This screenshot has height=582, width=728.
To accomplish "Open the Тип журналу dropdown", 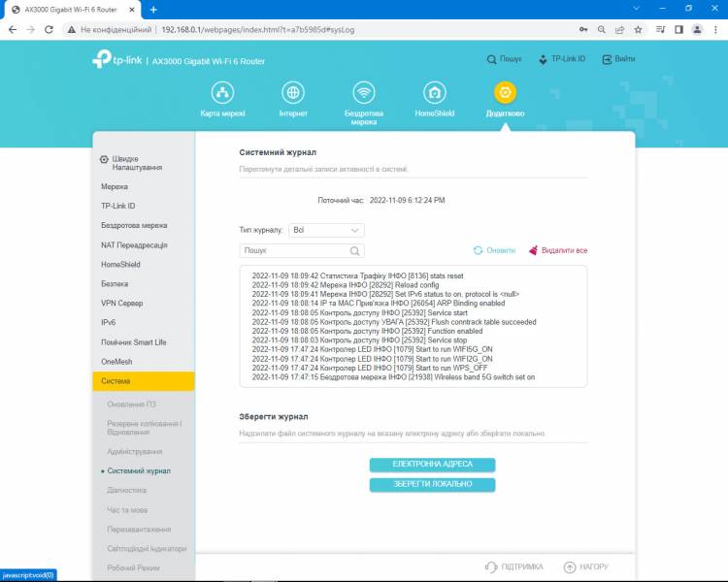I will [x=326, y=230].
